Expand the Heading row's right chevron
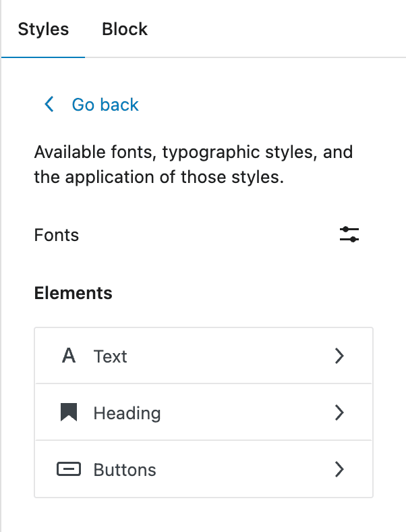 (339, 413)
